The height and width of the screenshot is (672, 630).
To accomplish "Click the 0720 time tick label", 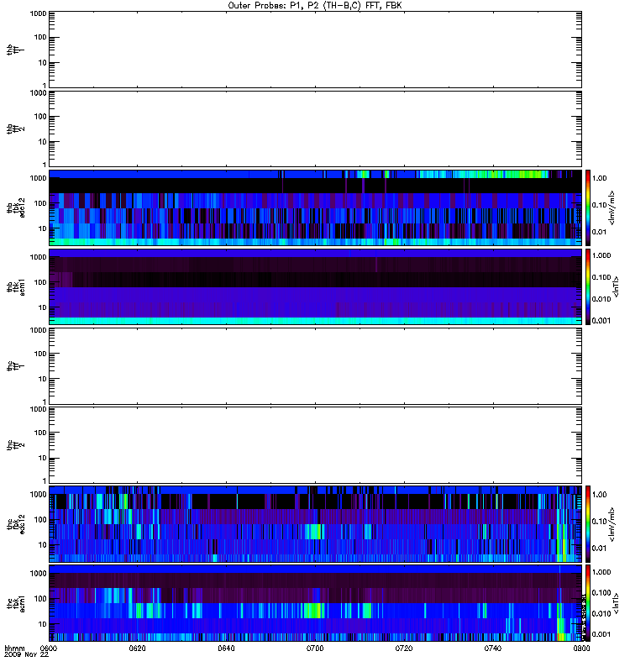I will tap(404, 648).
